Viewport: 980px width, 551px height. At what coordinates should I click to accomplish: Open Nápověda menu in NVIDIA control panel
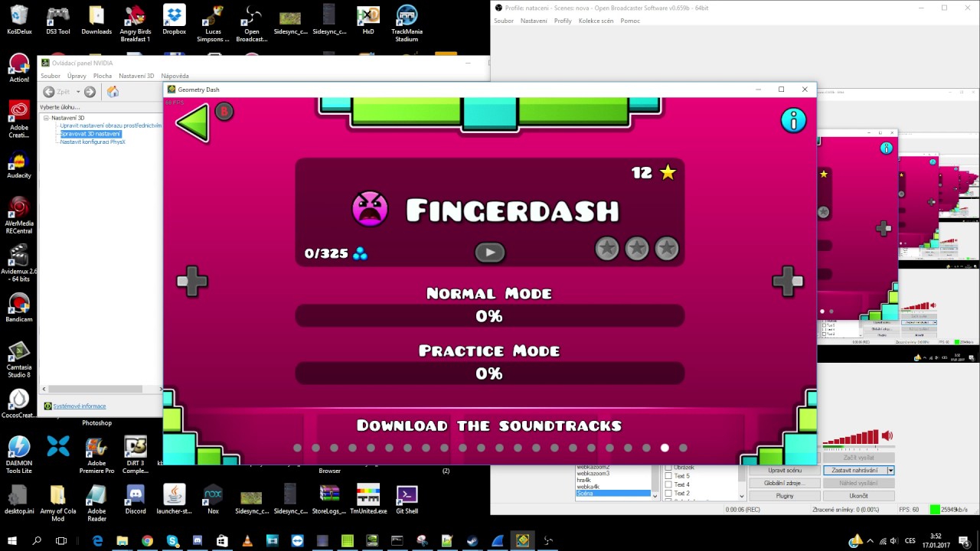pos(175,76)
